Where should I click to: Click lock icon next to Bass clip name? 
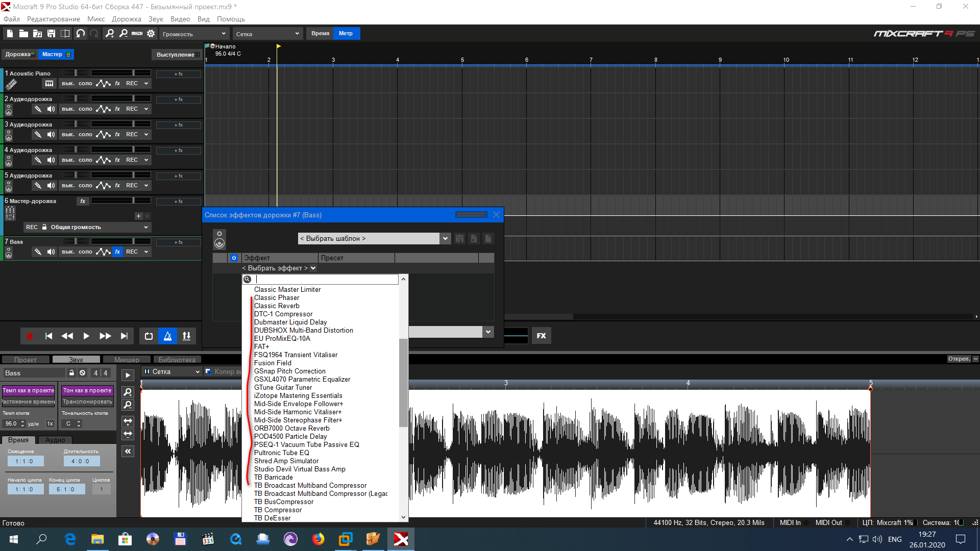(72, 373)
